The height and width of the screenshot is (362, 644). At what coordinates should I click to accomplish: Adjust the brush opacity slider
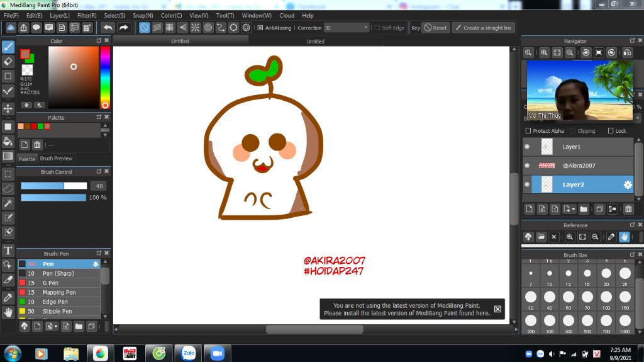54,198
